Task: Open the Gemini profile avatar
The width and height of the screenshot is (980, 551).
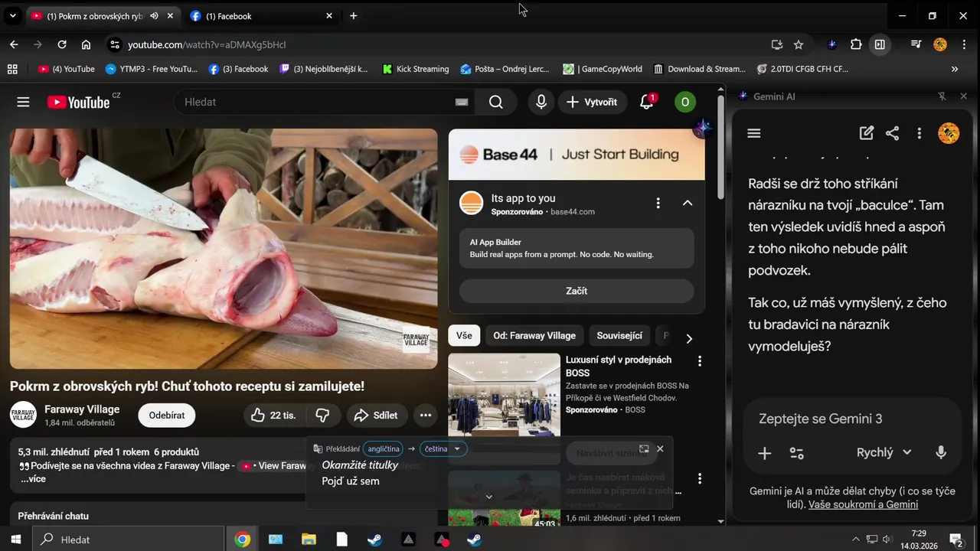Action: (949, 133)
